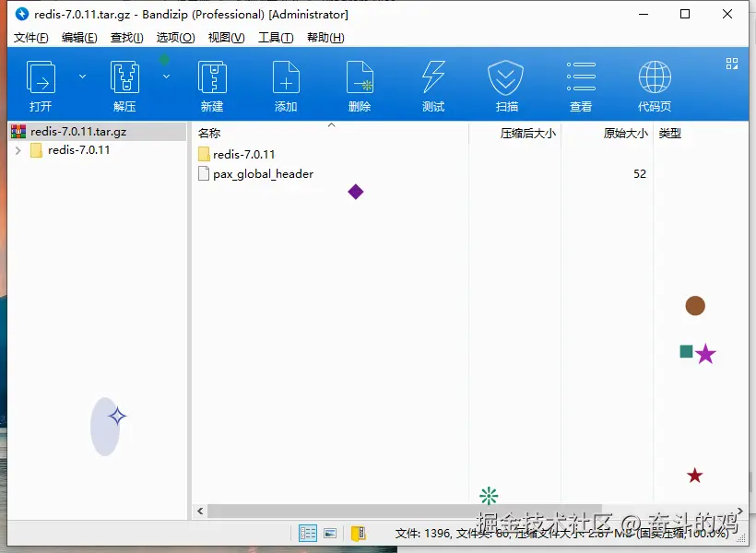Minimize the Bandizip window
Image resolution: width=756 pixels, height=553 pixels.
644,14
